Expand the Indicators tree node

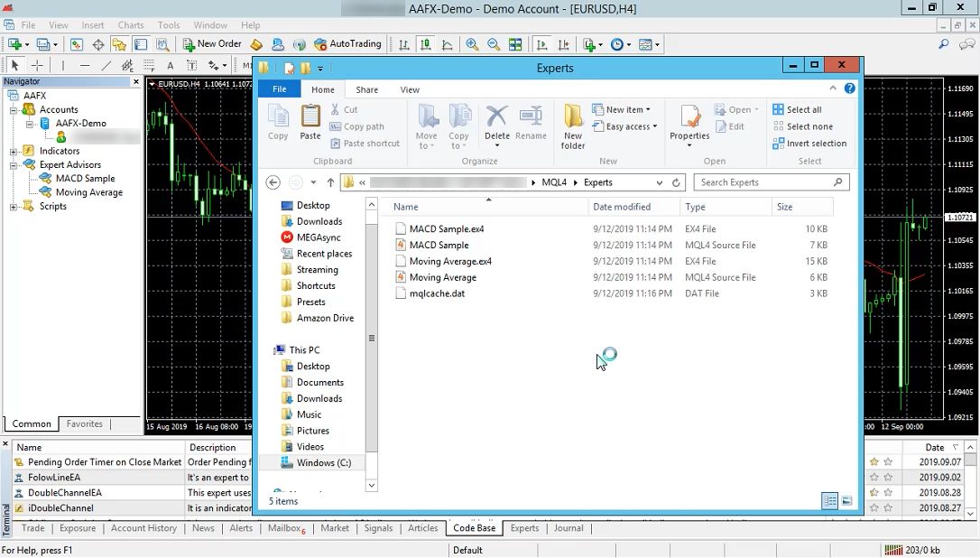(x=14, y=151)
